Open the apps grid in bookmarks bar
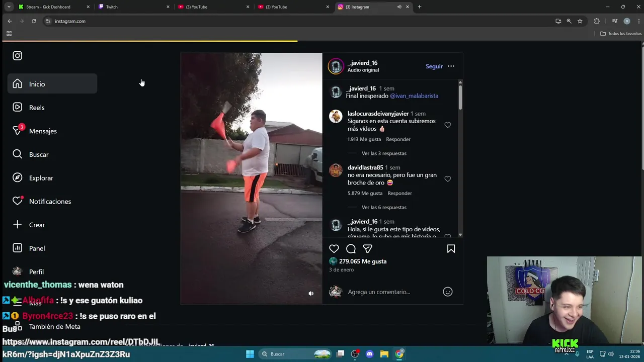 9,34
